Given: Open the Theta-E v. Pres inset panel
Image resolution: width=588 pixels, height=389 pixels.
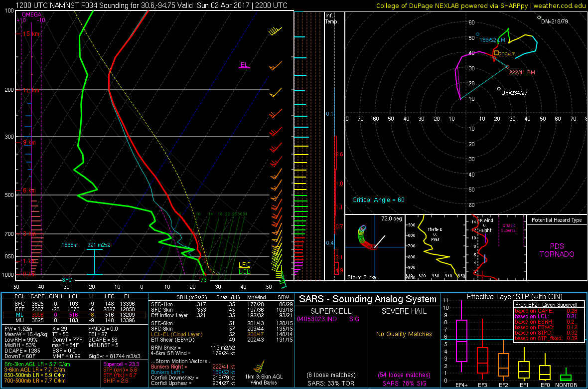Looking at the screenshot, I should 435,247.
